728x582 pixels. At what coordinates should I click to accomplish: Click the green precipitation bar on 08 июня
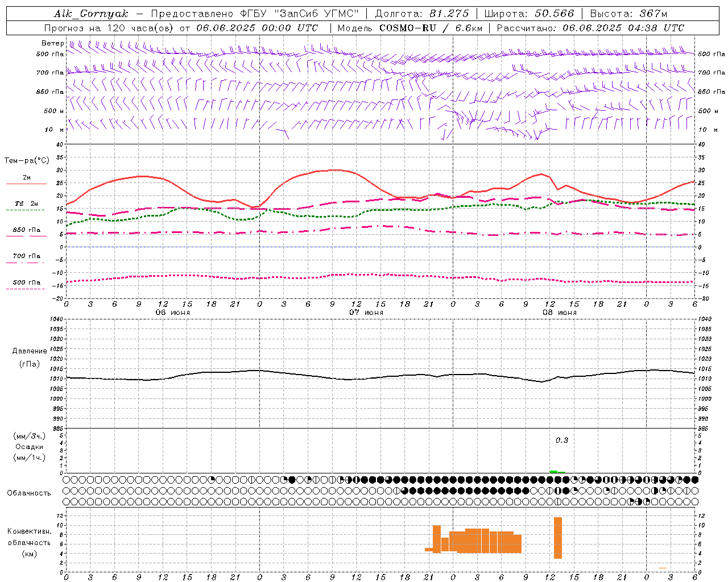click(557, 472)
